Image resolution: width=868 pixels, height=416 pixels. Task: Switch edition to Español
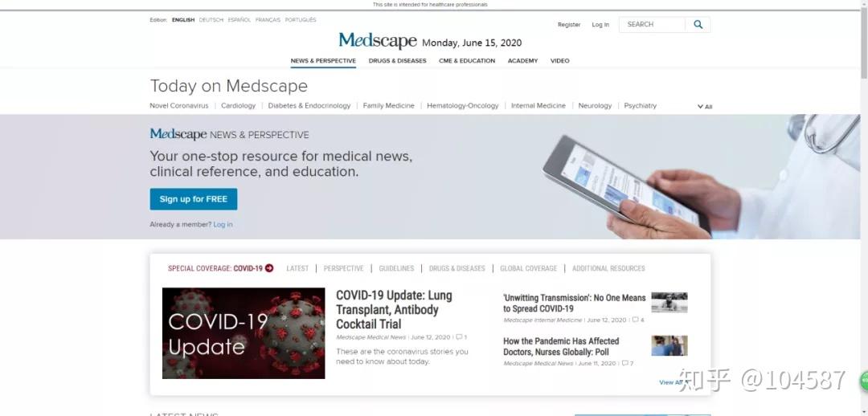coord(240,20)
